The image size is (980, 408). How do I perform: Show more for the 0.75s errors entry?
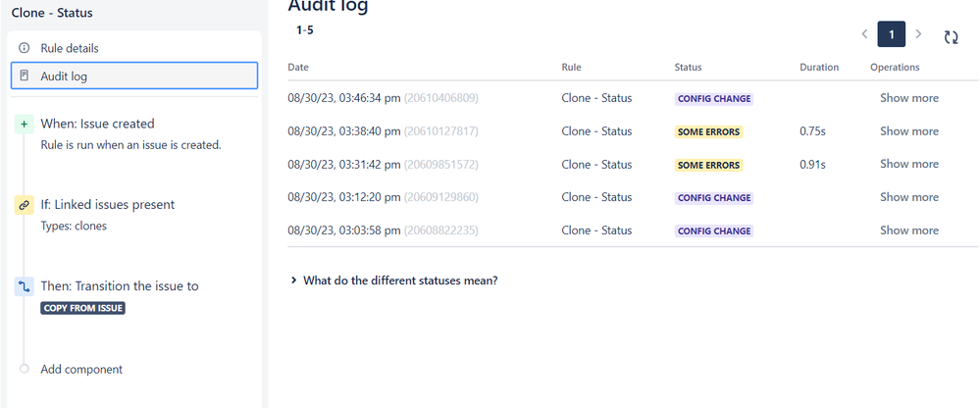pos(908,131)
